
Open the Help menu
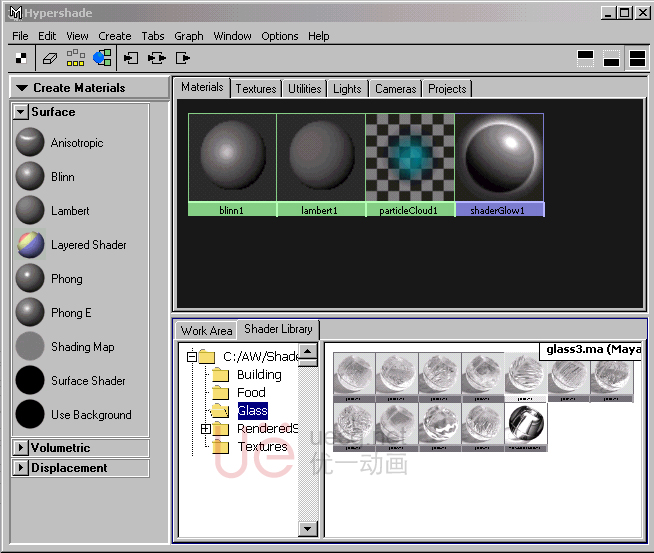[x=319, y=36]
